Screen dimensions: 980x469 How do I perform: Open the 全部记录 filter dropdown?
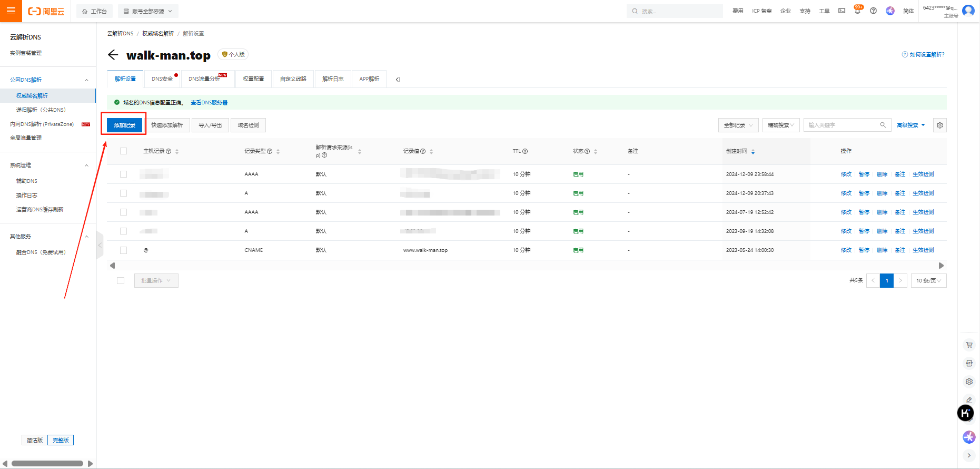pyautogui.click(x=738, y=125)
